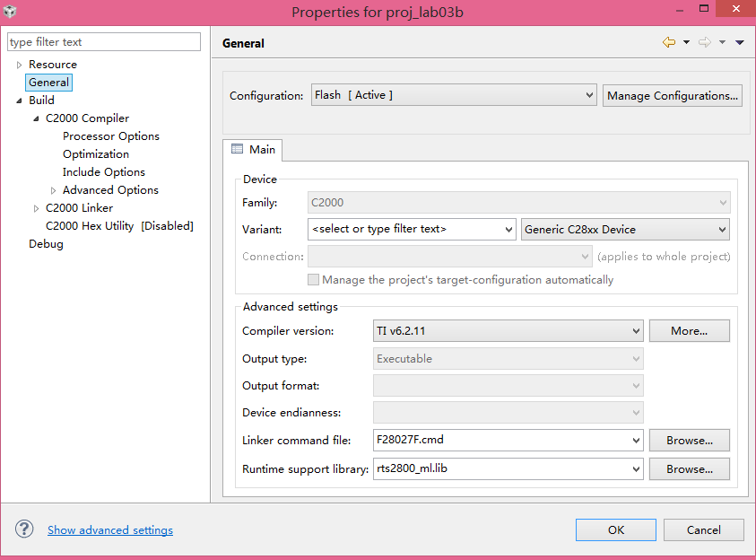This screenshot has width=756, height=560.
Task: Open the Generic C28xx Device dropdown
Action: (625, 229)
